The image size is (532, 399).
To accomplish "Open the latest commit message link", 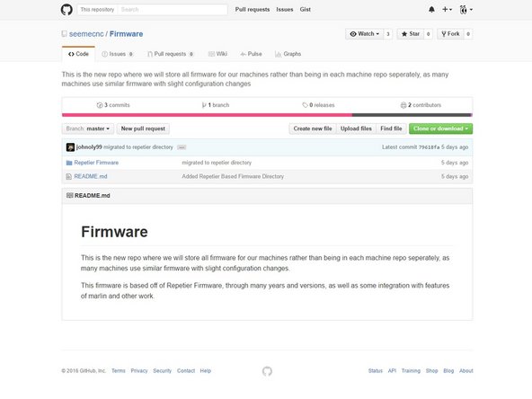I will pyautogui.click(x=138, y=147).
